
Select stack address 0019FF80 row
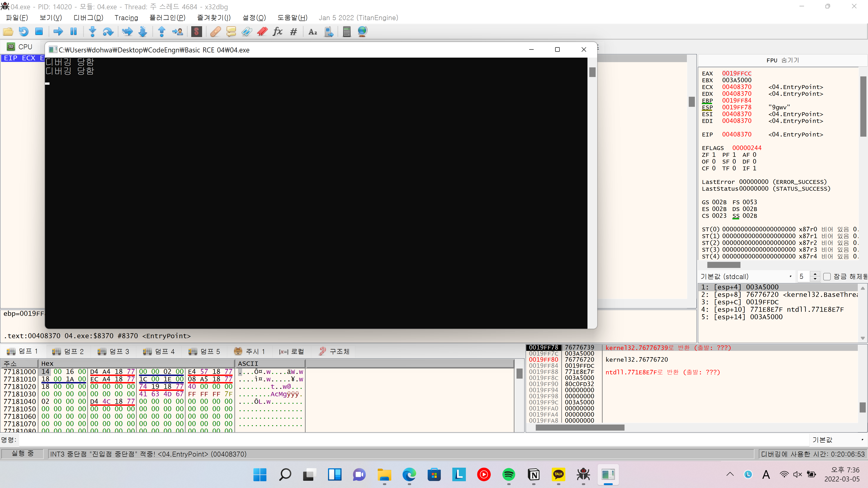[543, 360]
